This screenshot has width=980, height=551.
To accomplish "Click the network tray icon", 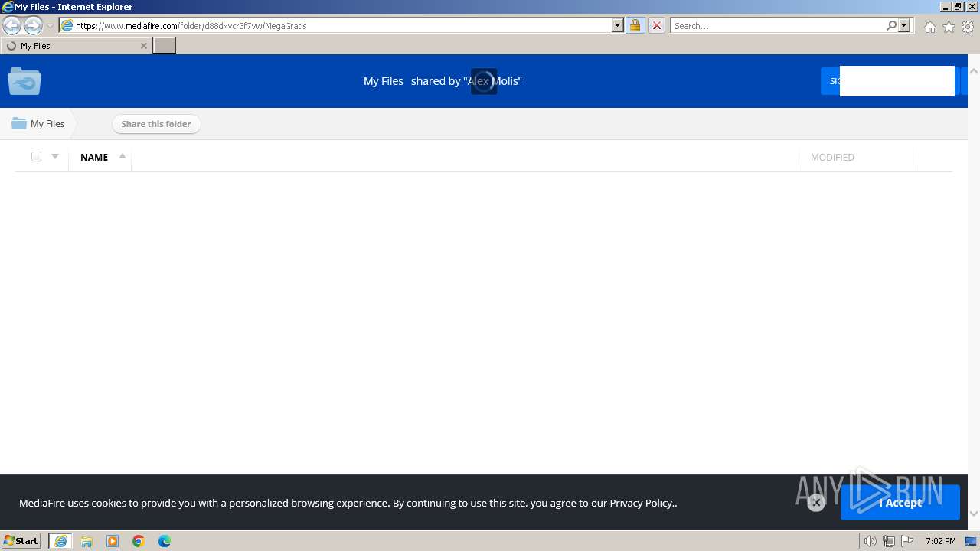I will [889, 541].
